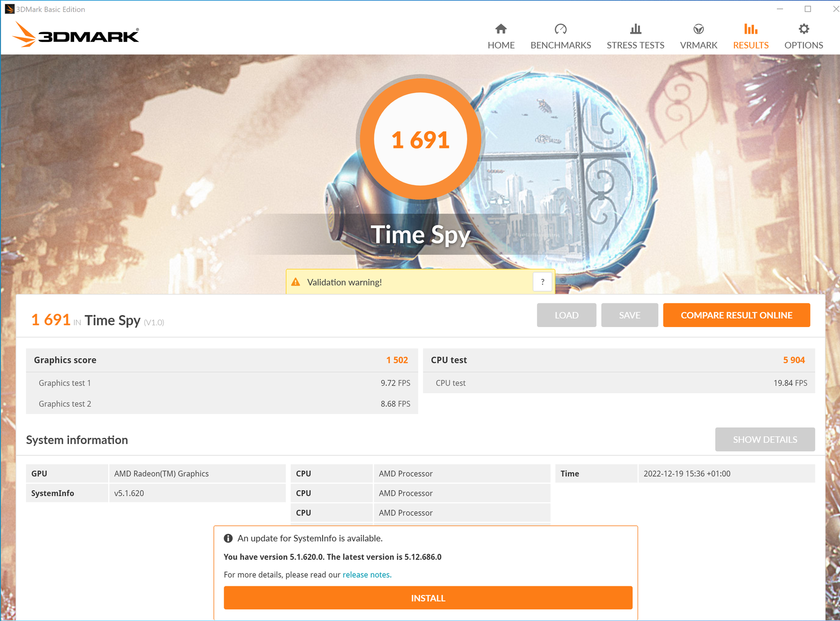The height and width of the screenshot is (621, 840).
Task: Click the third AMD Processor CPU row
Action: 421,513
